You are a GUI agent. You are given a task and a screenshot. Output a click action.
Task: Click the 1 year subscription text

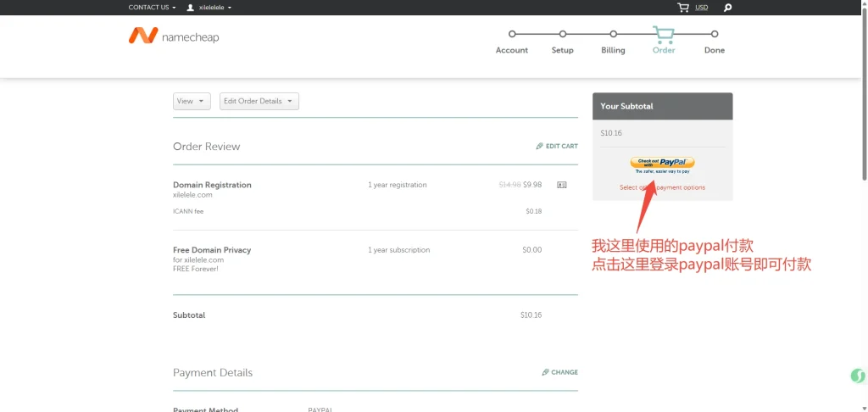pos(399,250)
